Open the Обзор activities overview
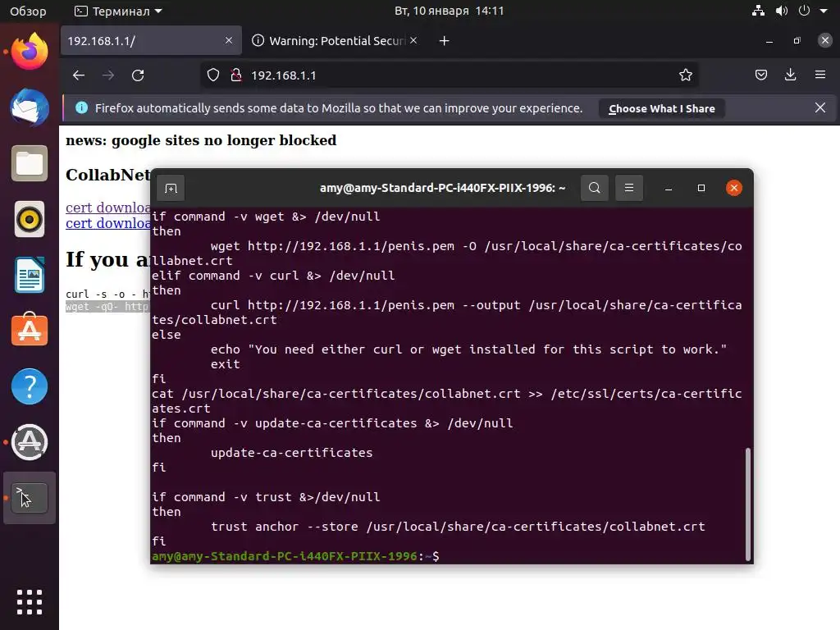The image size is (840, 630). pyautogui.click(x=28, y=11)
